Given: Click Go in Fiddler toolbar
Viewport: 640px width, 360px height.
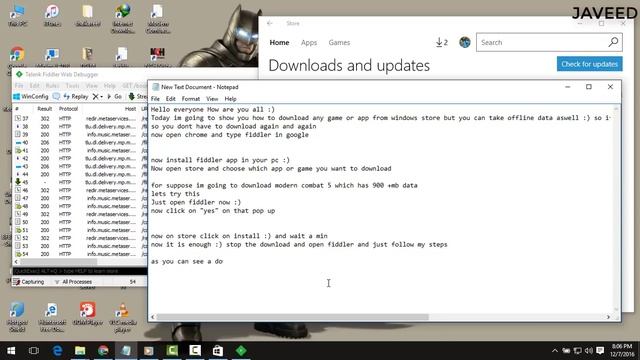Looking at the screenshot, I should [114, 97].
